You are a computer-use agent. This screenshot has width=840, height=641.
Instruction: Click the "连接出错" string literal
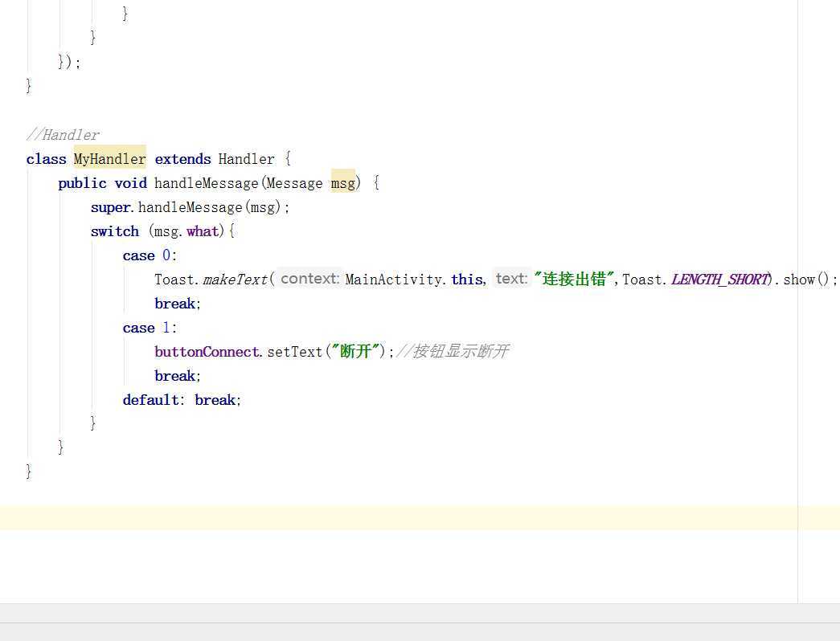tap(573, 279)
